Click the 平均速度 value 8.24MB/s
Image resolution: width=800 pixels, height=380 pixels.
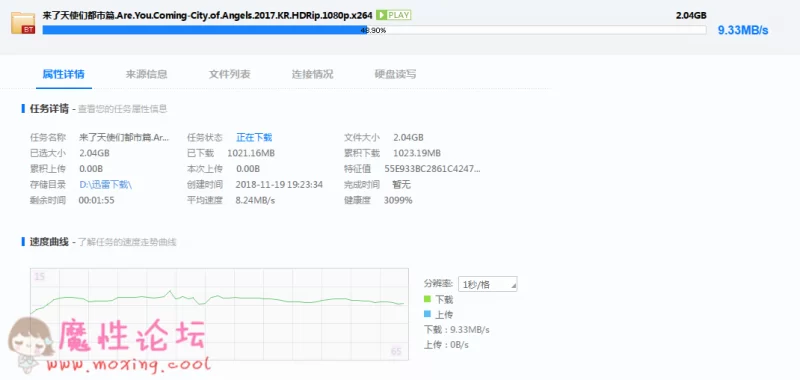coord(255,200)
